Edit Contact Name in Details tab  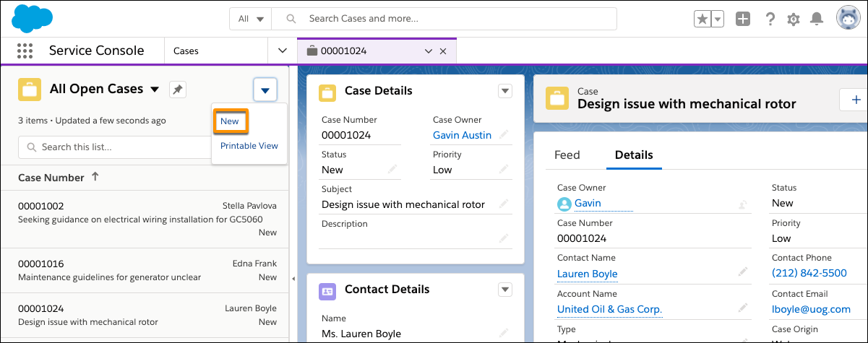(x=742, y=272)
